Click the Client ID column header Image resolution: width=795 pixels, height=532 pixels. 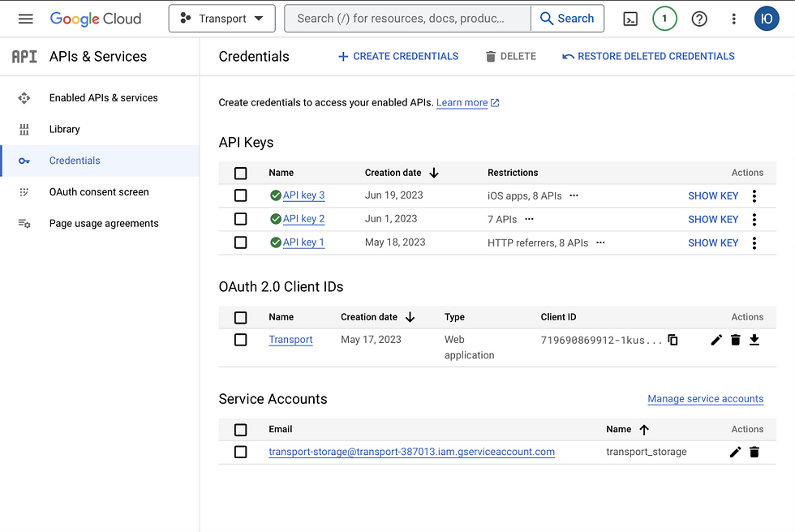[558, 317]
